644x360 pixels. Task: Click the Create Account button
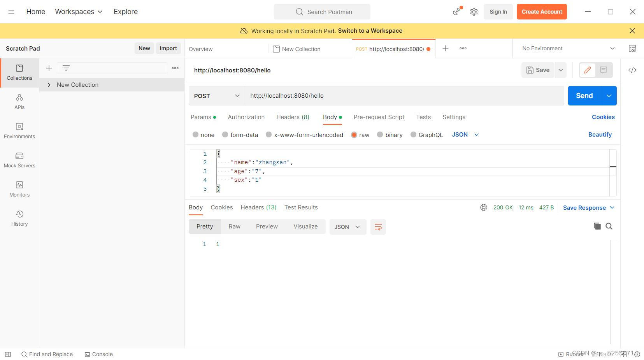click(x=542, y=12)
